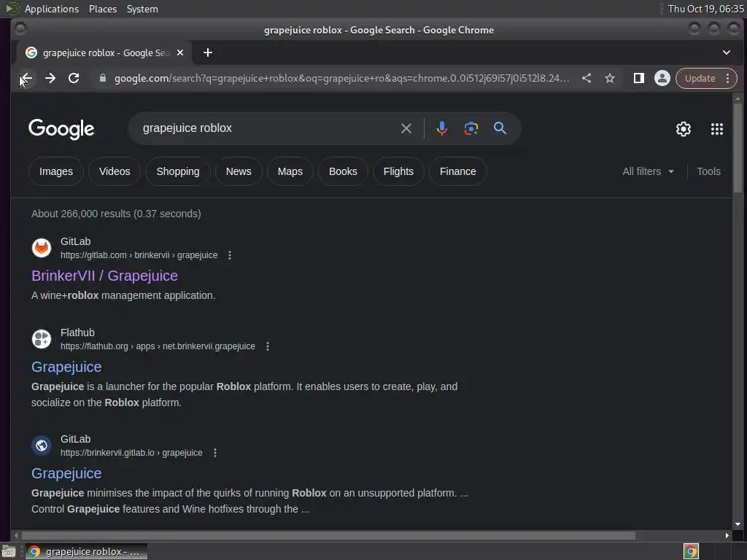Image resolution: width=747 pixels, height=560 pixels.
Task: Click the show desktop icon in taskbar
Action: (9, 552)
